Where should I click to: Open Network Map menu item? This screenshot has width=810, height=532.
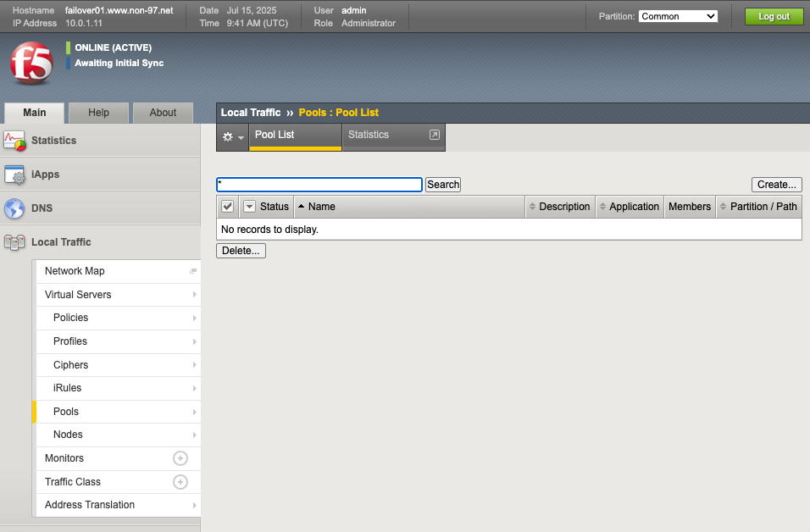(x=119, y=271)
